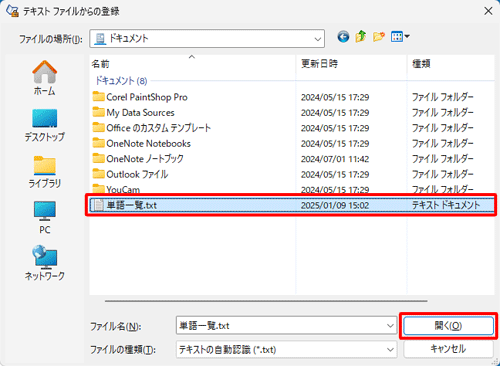This screenshot has width=500, height=366.
Task: Click the date 2024/07/01 11:42
Action: pyautogui.click(x=335, y=159)
